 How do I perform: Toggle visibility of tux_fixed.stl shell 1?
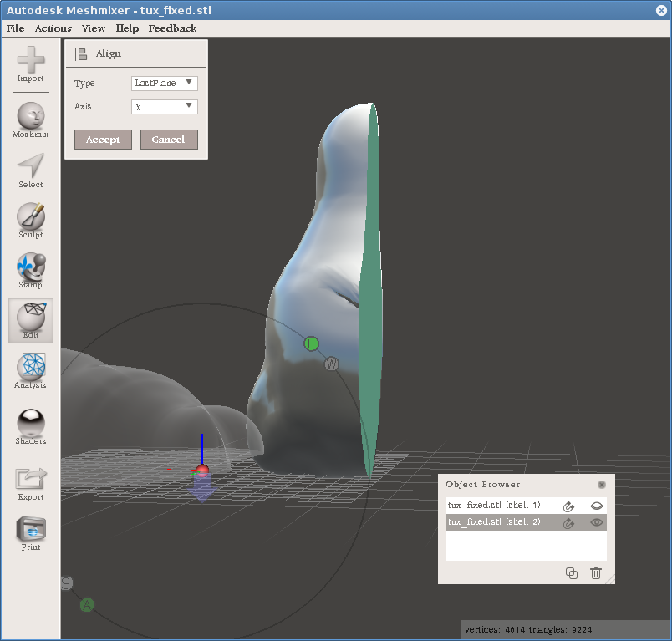pos(597,506)
